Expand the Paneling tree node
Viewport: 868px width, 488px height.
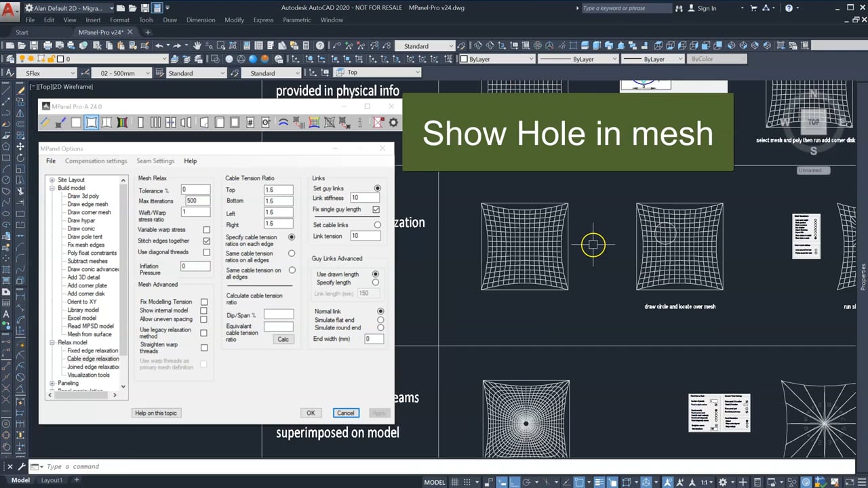coord(52,383)
